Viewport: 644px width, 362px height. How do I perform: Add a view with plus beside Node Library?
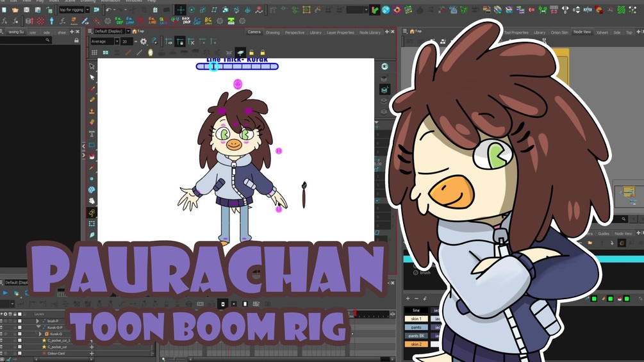click(386, 31)
